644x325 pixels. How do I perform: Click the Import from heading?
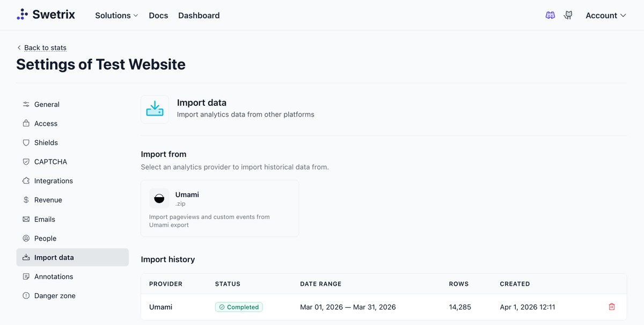pos(164,154)
